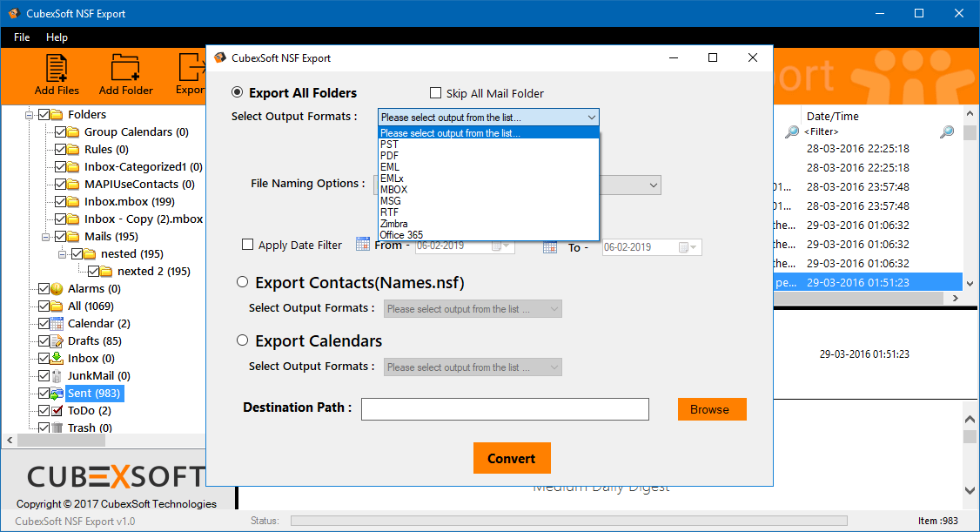Uncheck the Drafts (85) folder checkbox
The width and height of the screenshot is (980, 532).
(x=44, y=341)
